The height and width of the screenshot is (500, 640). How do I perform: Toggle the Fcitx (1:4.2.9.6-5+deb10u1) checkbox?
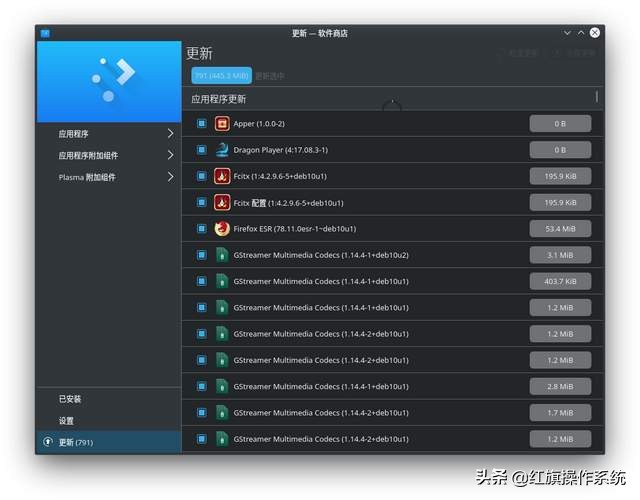pos(202,176)
